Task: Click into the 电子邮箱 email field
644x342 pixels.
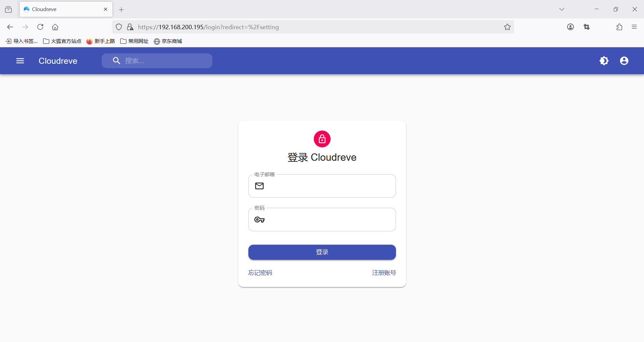Action: (x=322, y=186)
